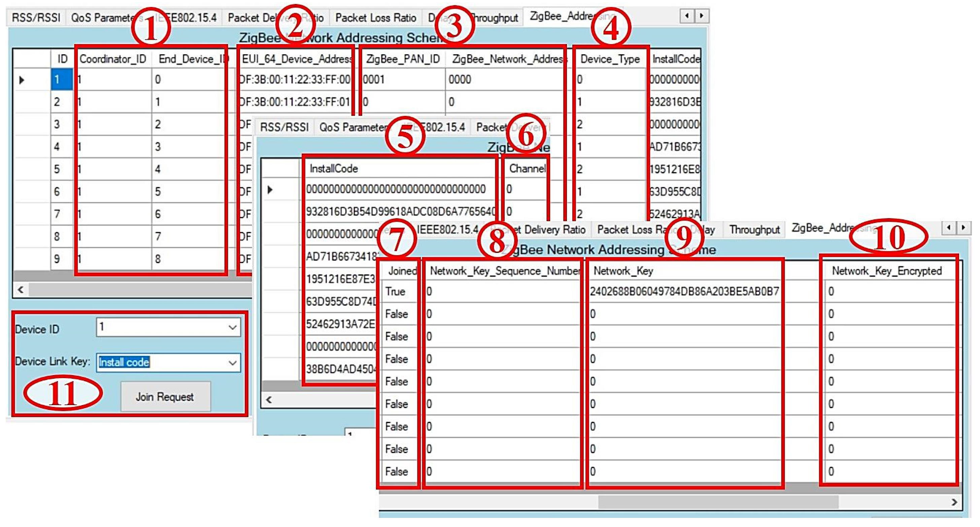980x527 pixels.
Task: Click the row selector arrow of row ID 1
Action: [x=22, y=80]
